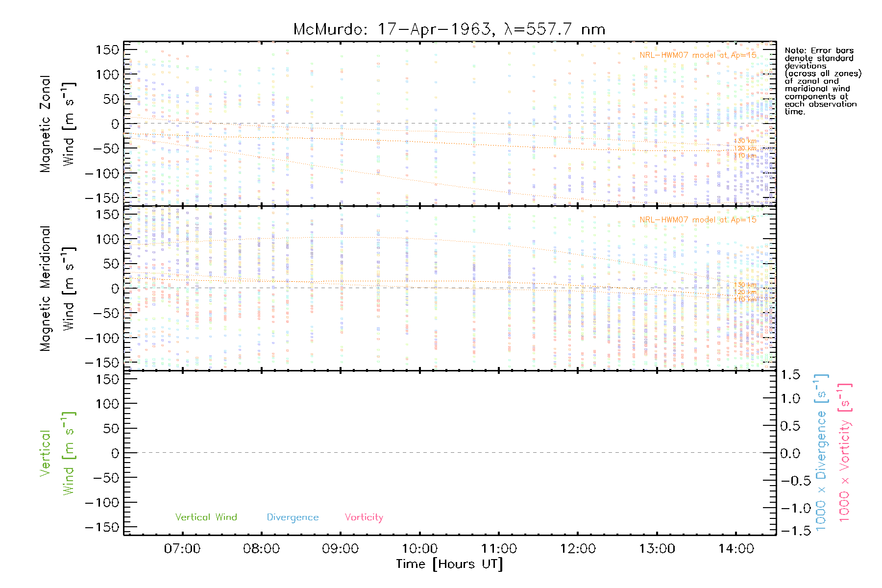Click the 11:00 time axis tick label
Image resolution: width=882 pixels, height=588 pixels.
click(x=498, y=549)
